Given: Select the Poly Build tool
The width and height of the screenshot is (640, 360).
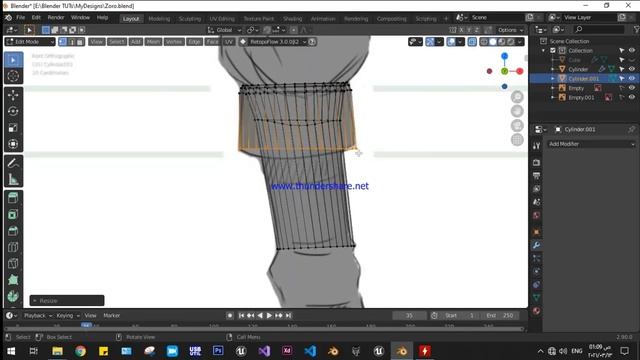Looking at the screenshot, I should click(x=13, y=280).
